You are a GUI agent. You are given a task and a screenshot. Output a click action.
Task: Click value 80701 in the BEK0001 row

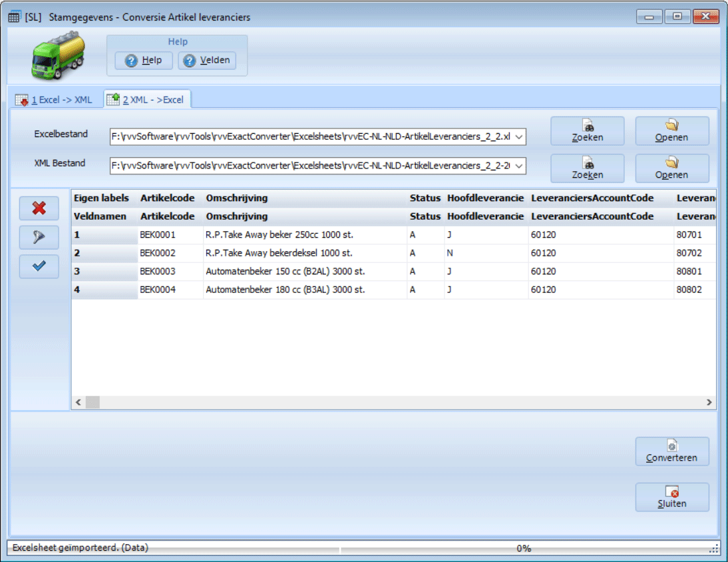coord(695,235)
